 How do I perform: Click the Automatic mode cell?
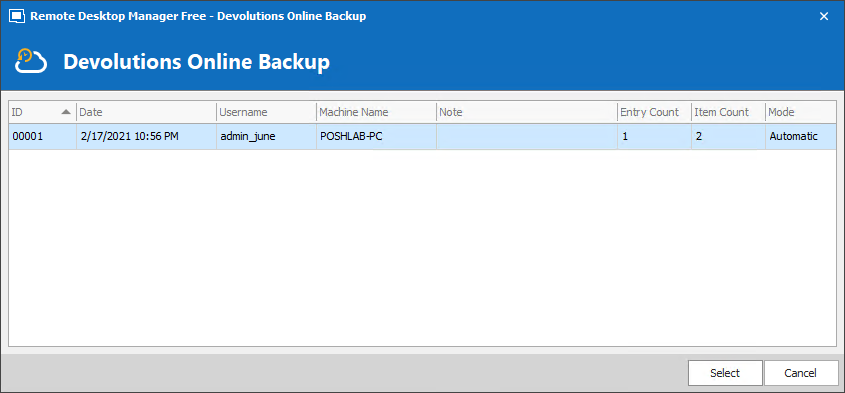pyautogui.click(x=800, y=136)
